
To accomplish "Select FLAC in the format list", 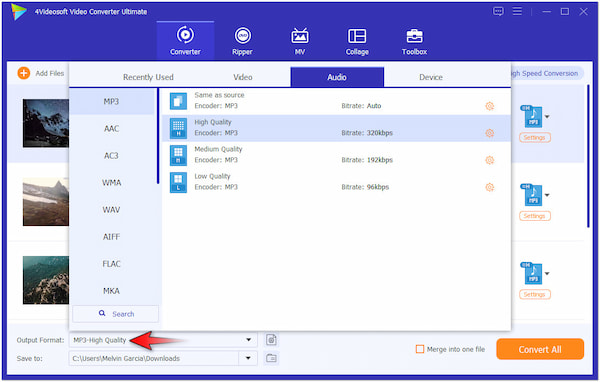I will pyautogui.click(x=111, y=264).
